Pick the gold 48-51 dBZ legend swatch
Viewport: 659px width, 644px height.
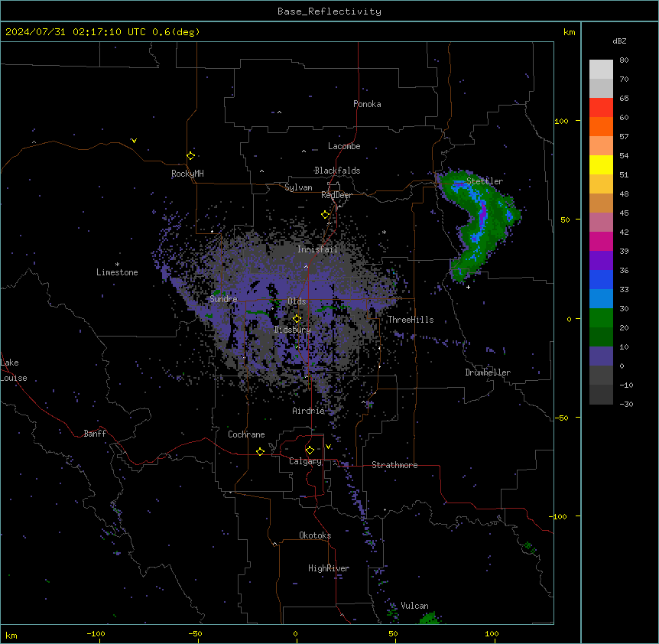601,184
